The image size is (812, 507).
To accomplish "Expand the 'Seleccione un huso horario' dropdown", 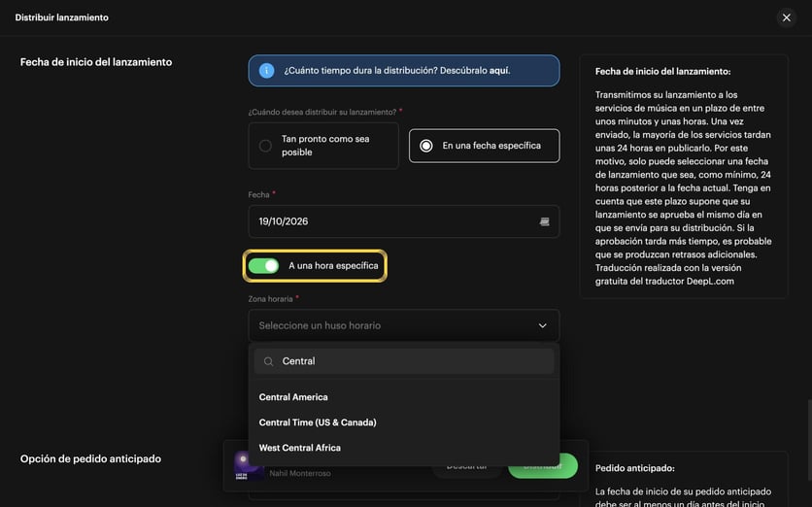I will (x=403, y=325).
